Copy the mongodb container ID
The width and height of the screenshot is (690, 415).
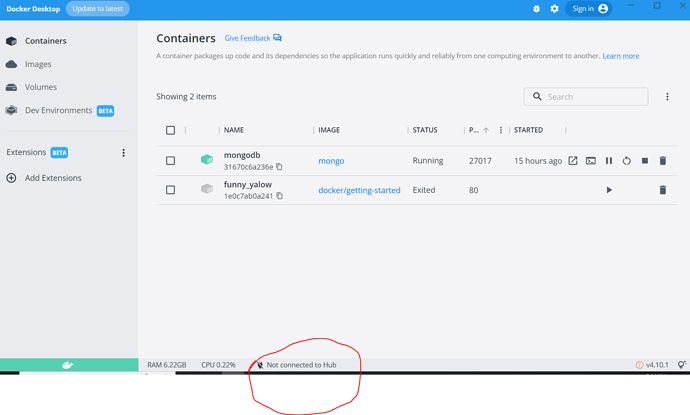279,167
